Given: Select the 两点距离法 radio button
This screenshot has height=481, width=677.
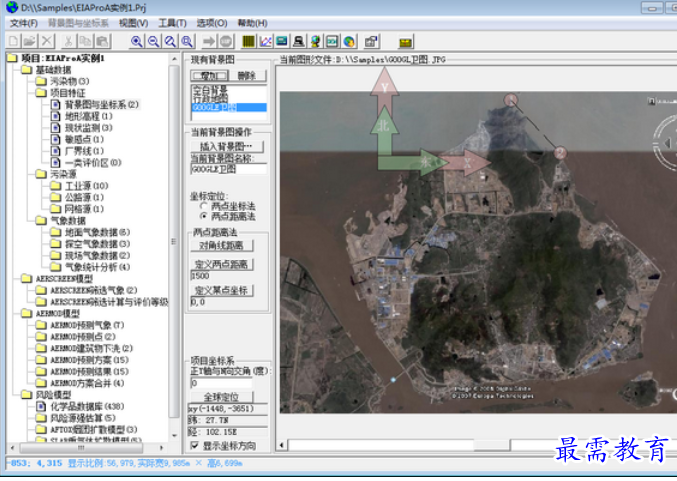Looking at the screenshot, I should tap(204, 216).
